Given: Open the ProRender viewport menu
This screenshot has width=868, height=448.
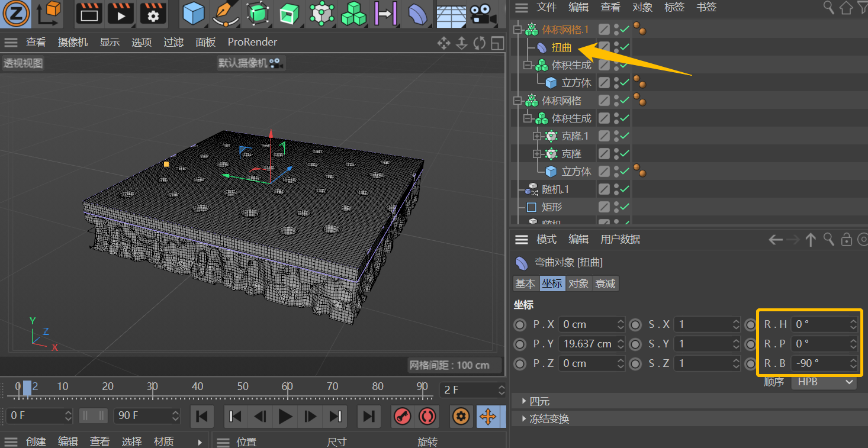Looking at the screenshot, I should pos(252,42).
